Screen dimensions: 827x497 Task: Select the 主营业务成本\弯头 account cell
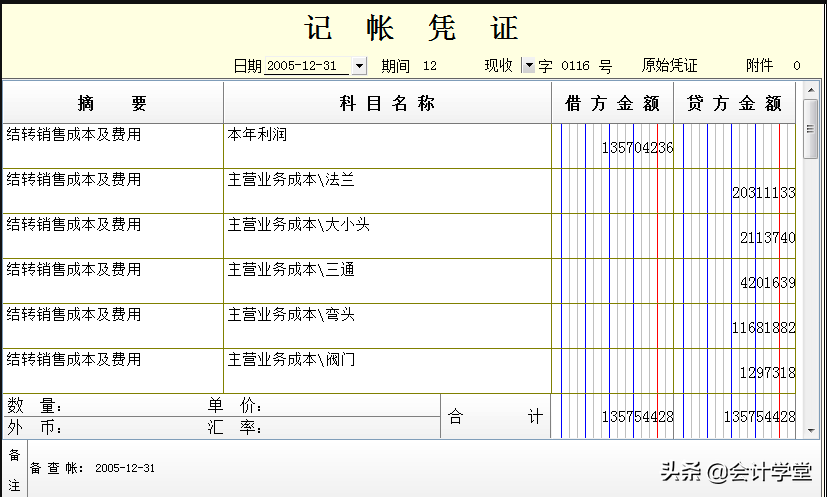click(387, 326)
